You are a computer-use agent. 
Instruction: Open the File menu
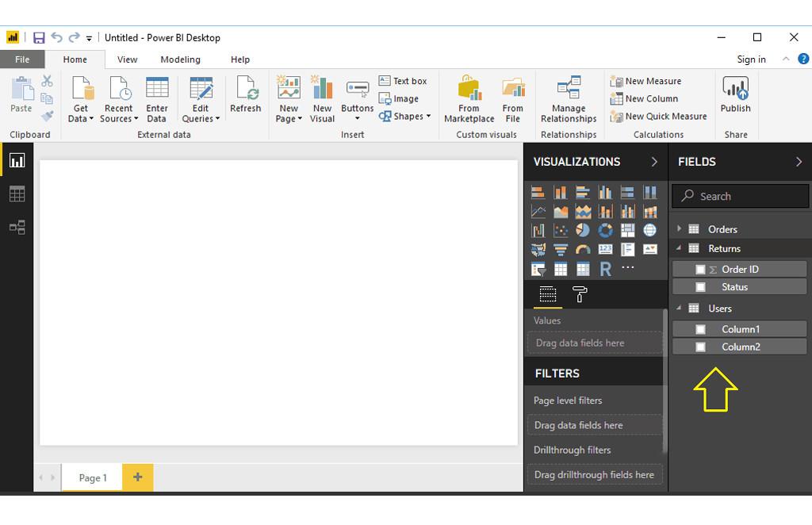[22, 59]
